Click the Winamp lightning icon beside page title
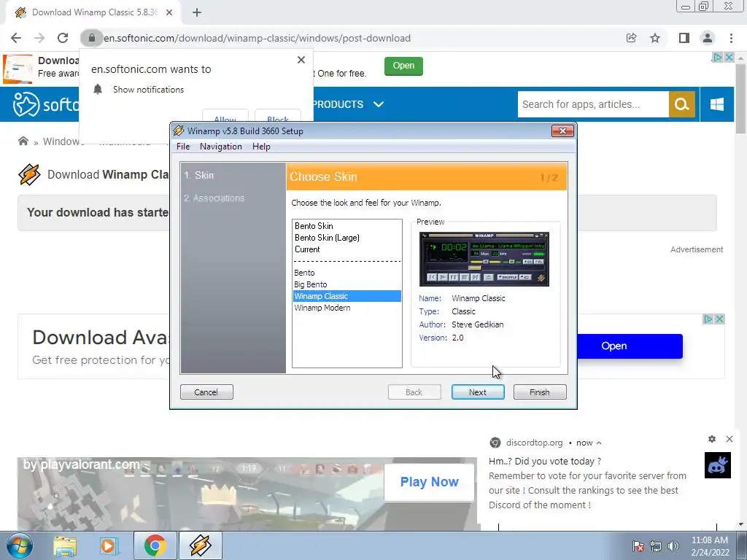This screenshot has height=560, width=747. point(29,174)
